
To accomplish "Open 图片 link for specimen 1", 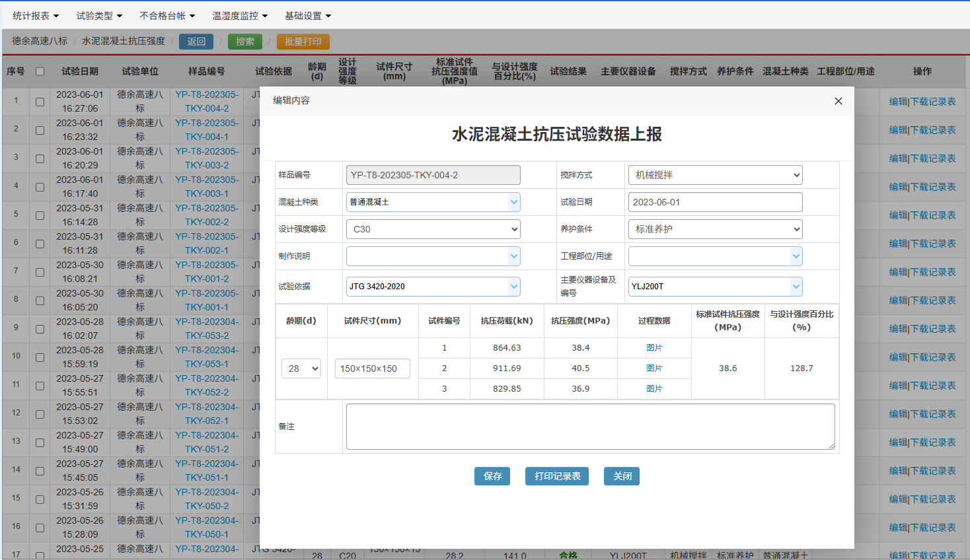I will (654, 348).
